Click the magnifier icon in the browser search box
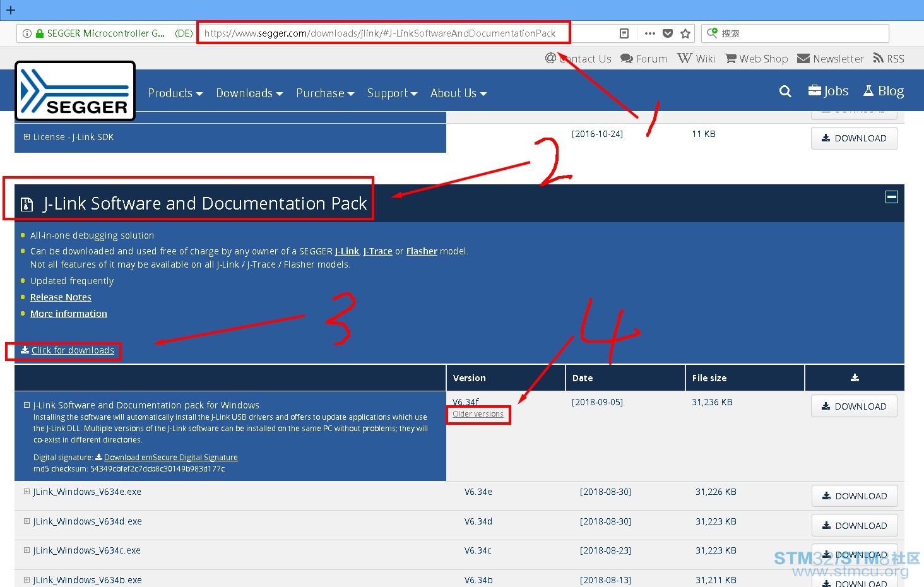This screenshot has height=587, width=924. [x=712, y=33]
